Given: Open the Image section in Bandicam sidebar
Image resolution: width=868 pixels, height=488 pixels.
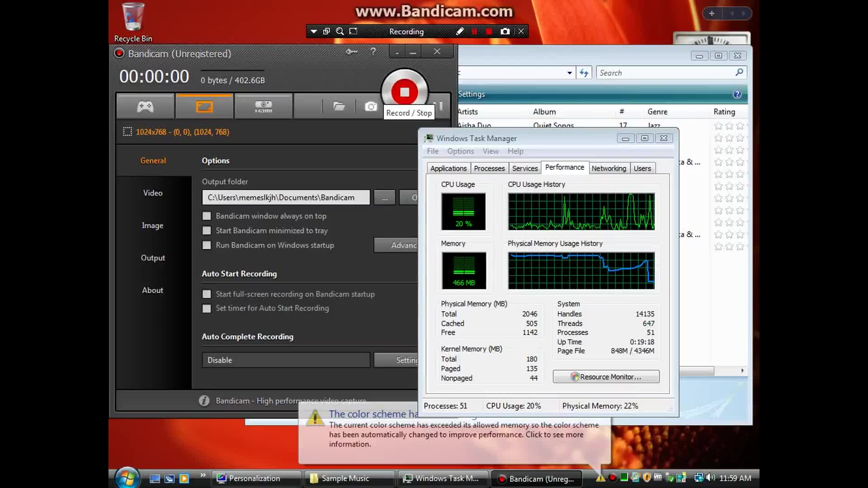Looking at the screenshot, I should click(x=153, y=225).
